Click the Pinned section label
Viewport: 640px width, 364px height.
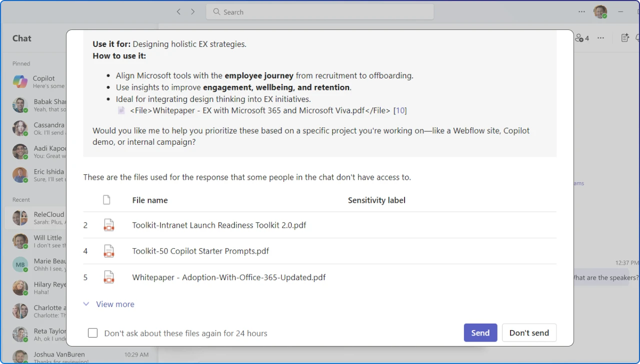pyautogui.click(x=21, y=63)
